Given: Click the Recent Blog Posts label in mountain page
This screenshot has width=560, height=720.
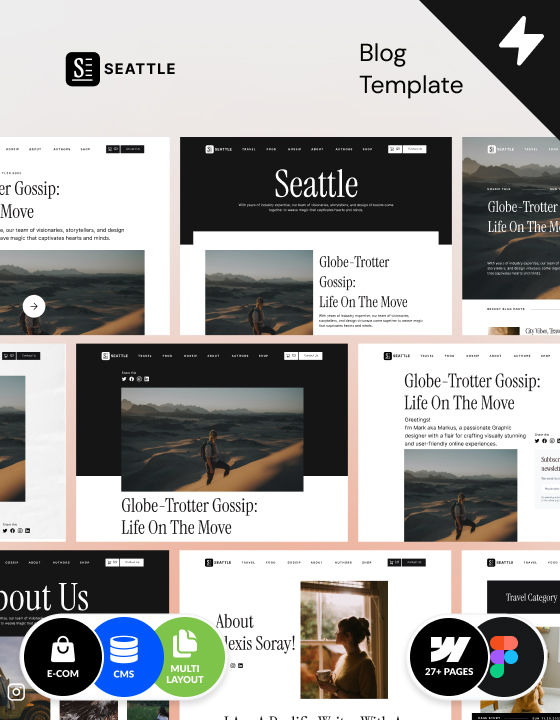Looking at the screenshot, I should pos(506,309).
